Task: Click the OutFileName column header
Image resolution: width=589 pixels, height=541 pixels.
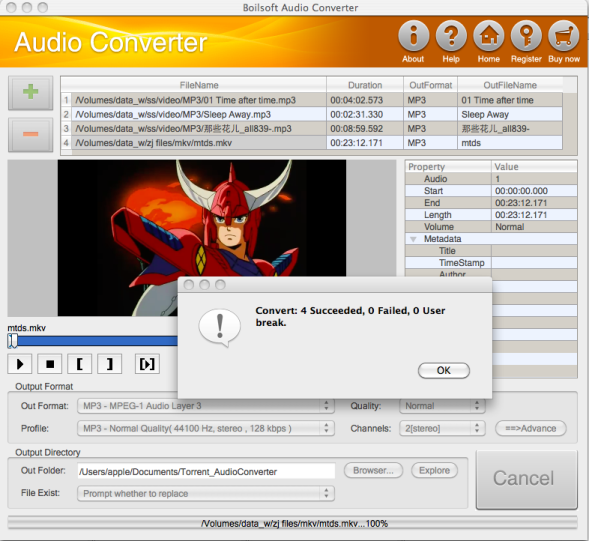Action: (x=510, y=85)
